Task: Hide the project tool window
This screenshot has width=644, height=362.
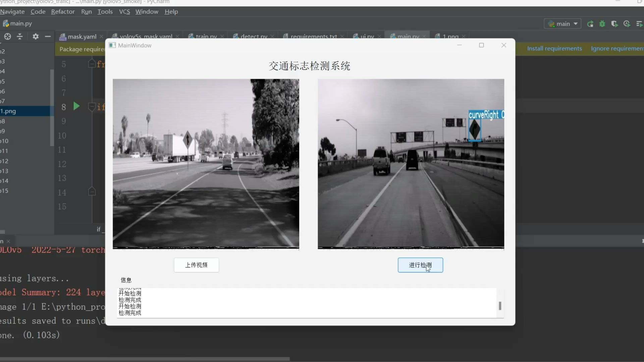Action: [48, 37]
